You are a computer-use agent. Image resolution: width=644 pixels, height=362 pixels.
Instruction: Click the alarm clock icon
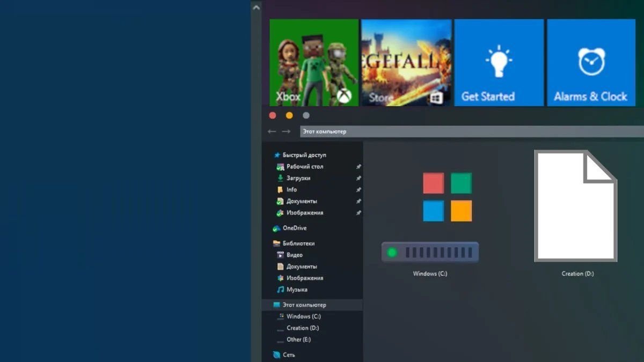pos(591,62)
